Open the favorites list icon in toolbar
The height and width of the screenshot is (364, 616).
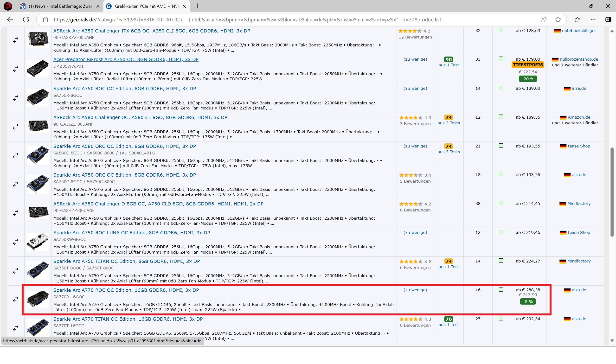tap(577, 20)
